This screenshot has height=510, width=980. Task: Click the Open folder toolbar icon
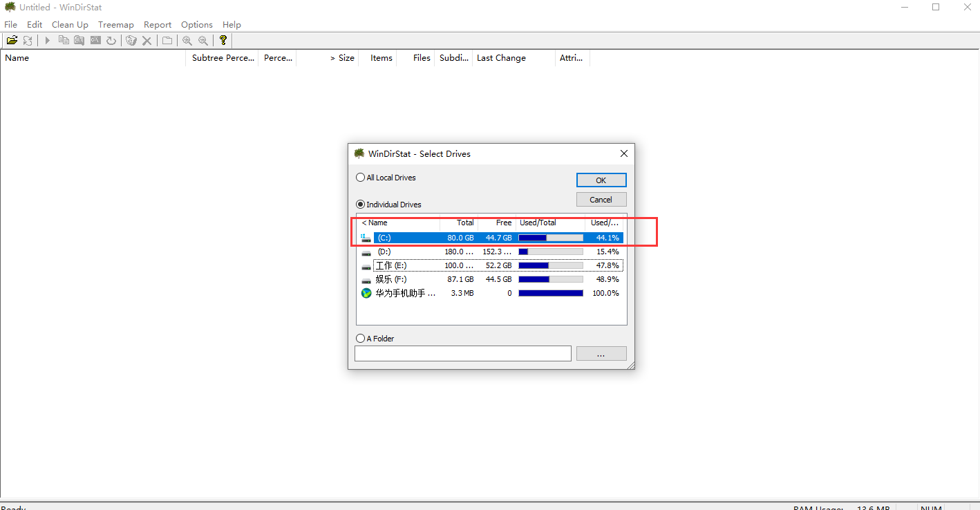[x=12, y=40]
